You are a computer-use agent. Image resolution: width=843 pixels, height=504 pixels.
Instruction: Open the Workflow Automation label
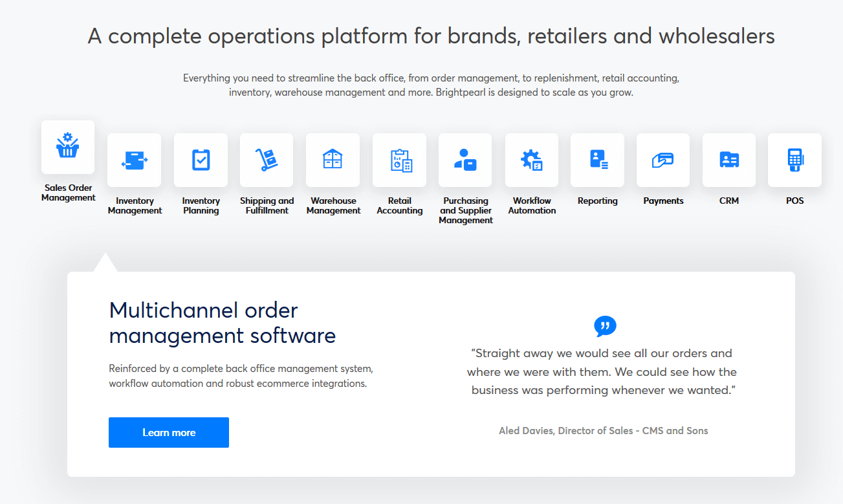(x=532, y=206)
